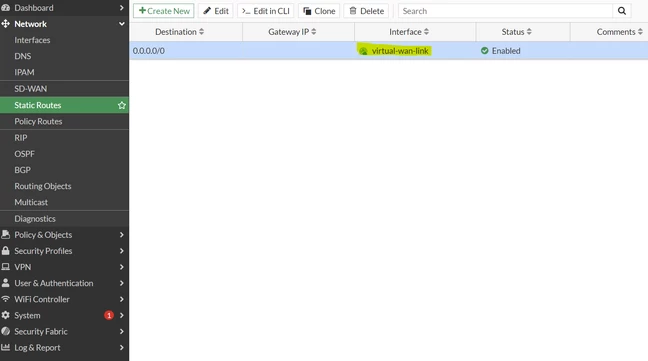Click the WiFi Controller signal icon
Screen dimensions: 648x361
[x=5, y=299]
